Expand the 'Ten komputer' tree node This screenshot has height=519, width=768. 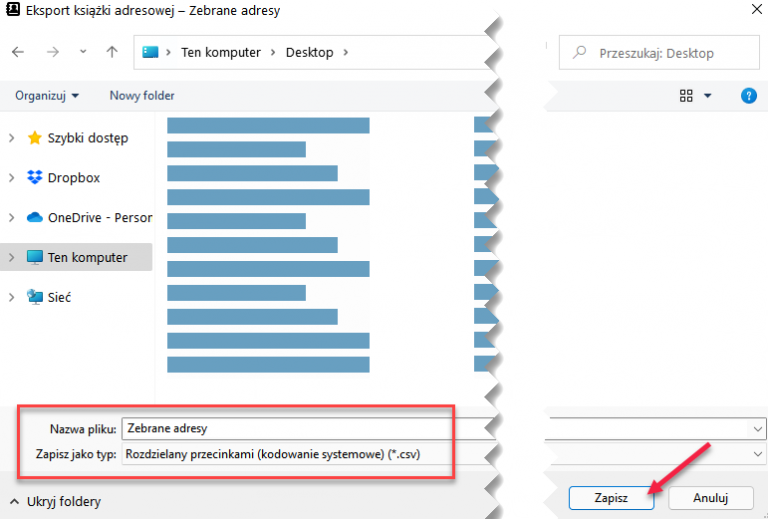click(x=12, y=257)
